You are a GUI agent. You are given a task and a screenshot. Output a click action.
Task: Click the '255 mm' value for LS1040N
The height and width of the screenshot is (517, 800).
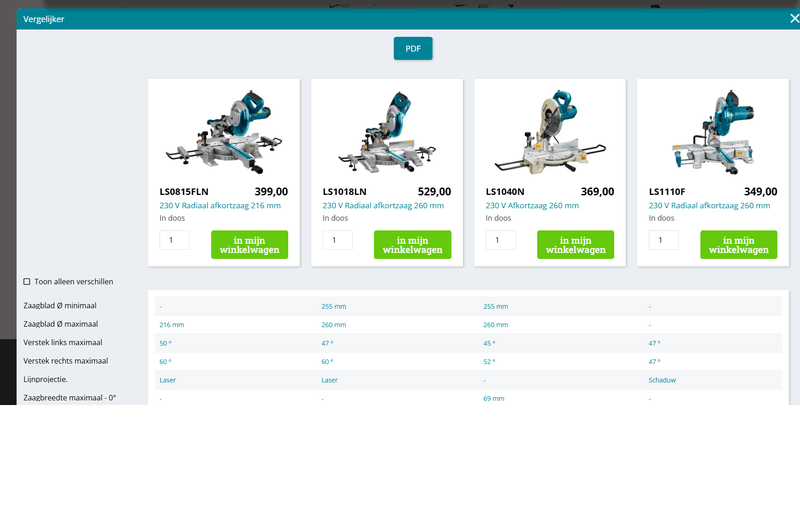point(495,306)
